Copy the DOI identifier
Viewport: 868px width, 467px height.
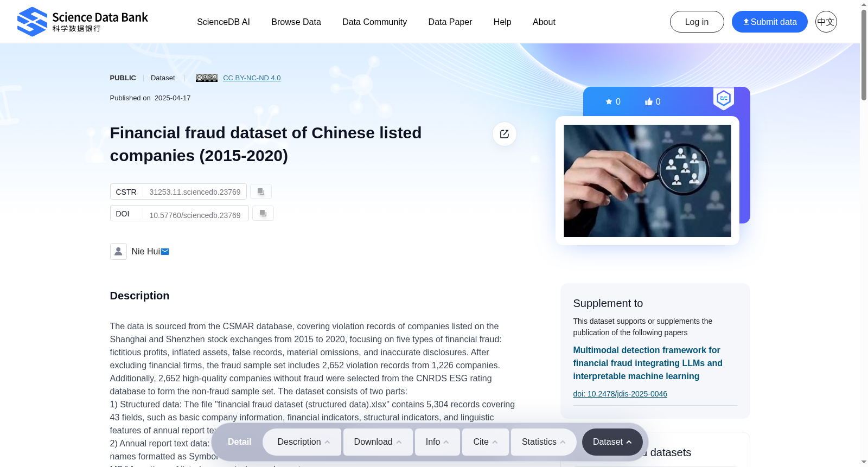coord(263,213)
